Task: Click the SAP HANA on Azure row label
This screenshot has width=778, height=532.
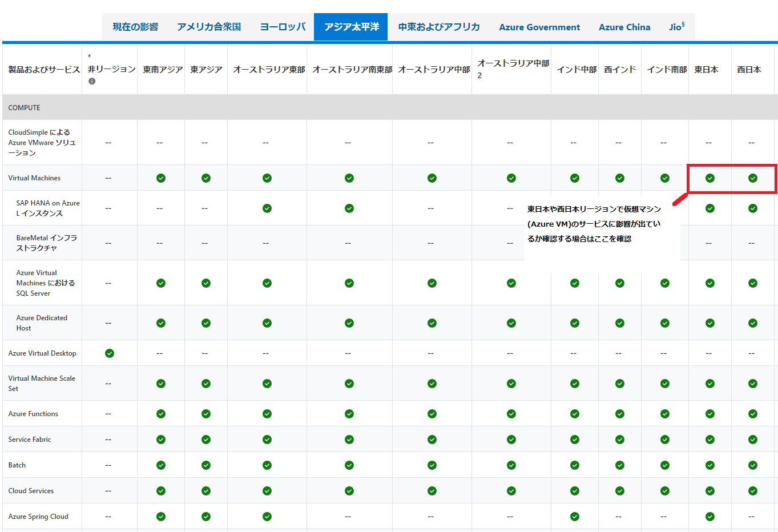Action: [x=48, y=208]
